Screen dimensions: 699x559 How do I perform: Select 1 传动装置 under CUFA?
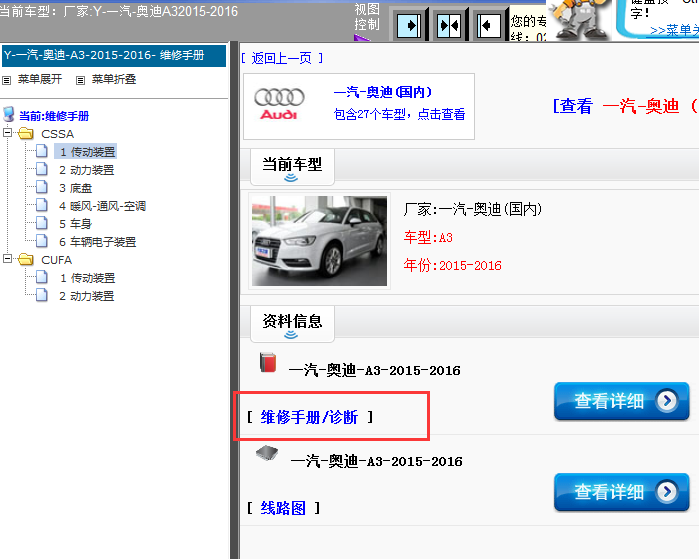(x=87, y=278)
